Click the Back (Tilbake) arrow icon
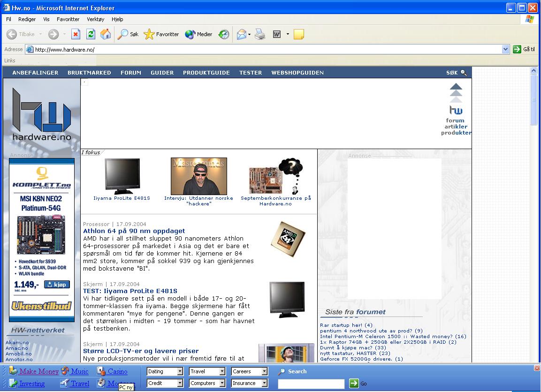Screen dimensions: 541x392 pos(12,34)
